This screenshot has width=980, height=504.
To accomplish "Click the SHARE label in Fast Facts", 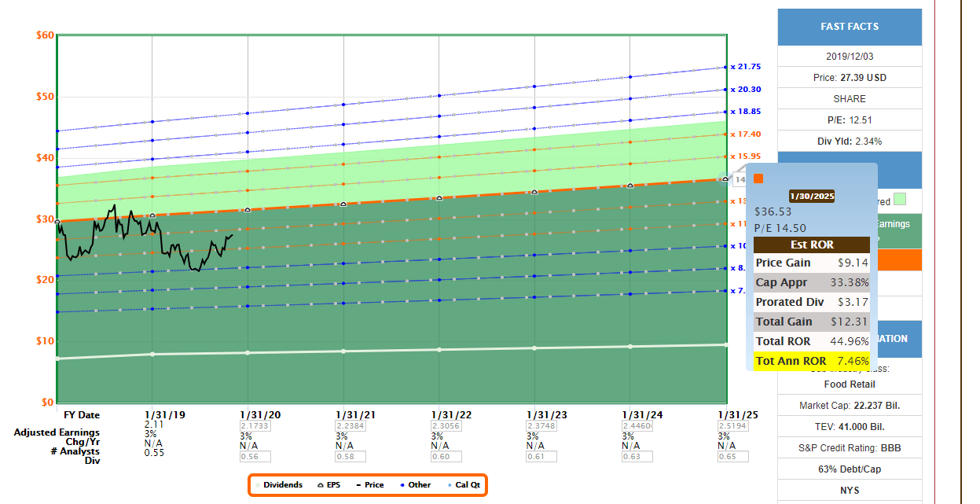I will (x=850, y=99).
